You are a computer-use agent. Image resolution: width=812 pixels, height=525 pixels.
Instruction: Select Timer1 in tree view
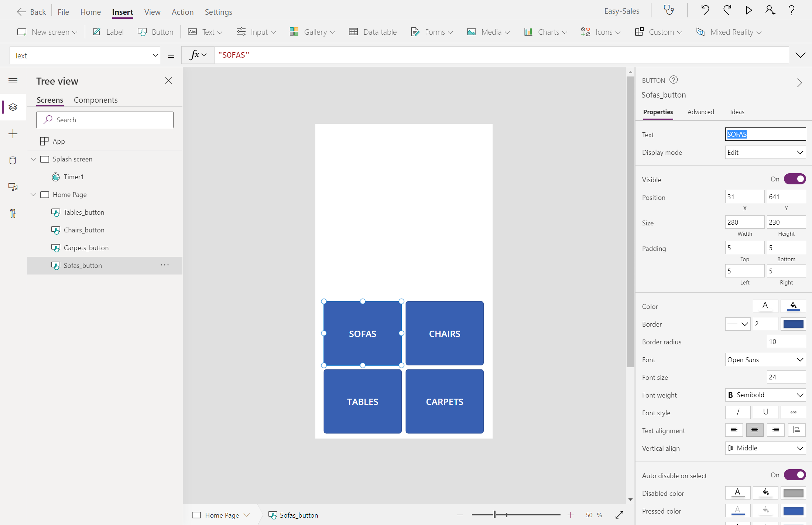click(105, 177)
